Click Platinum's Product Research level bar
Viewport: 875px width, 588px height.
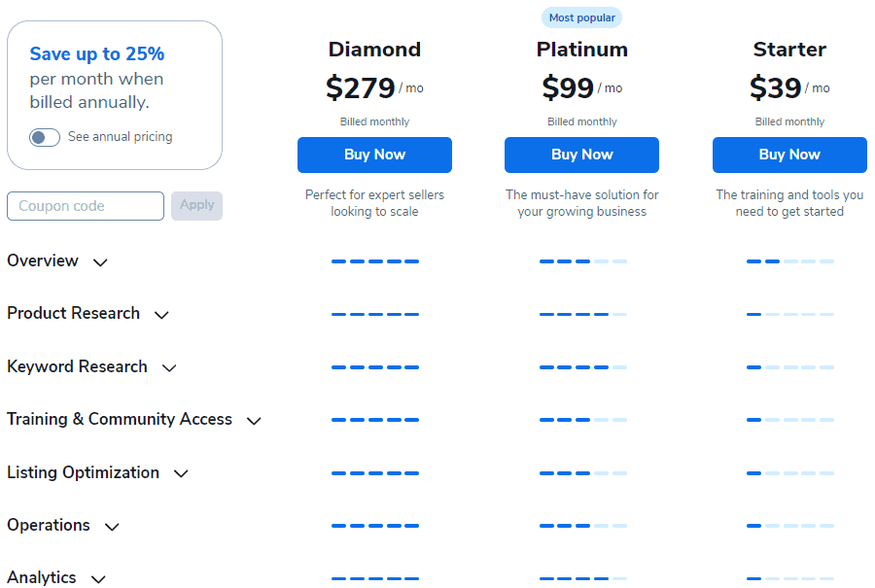click(x=583, y=314)
